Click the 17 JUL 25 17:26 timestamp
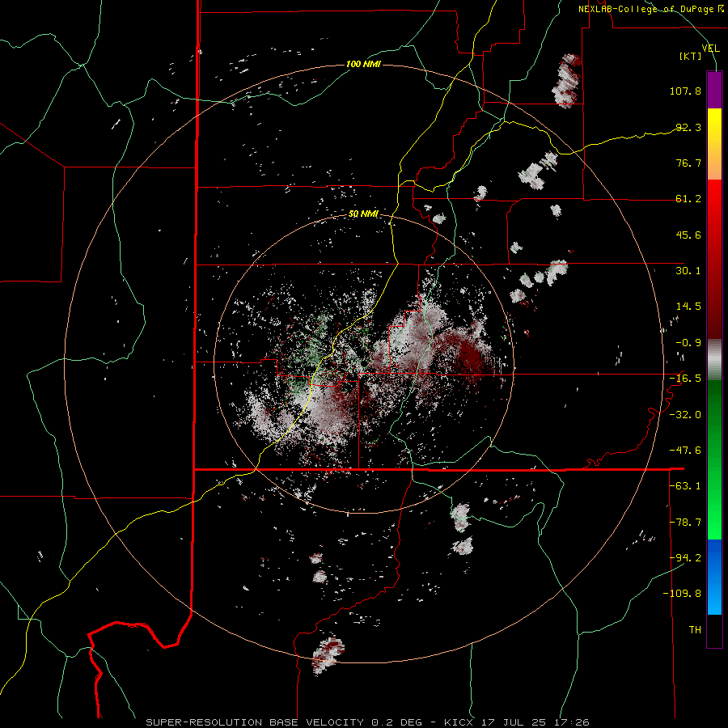Viewport: 728px width, 728px height. (x=535, y=722)
